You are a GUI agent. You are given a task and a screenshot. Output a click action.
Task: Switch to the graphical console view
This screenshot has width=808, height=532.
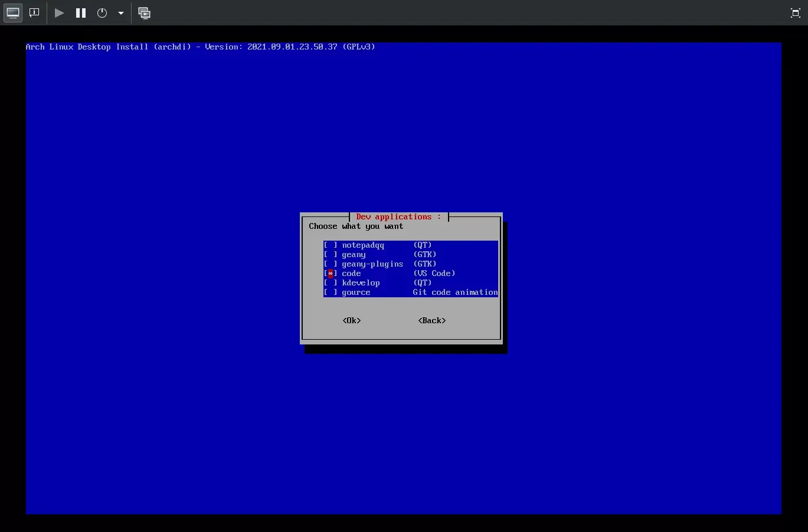[13, 13]
